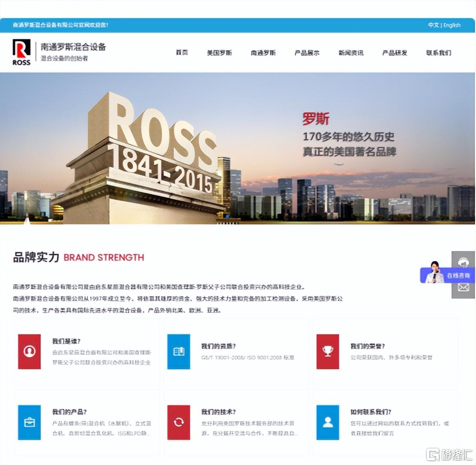Switch language to English
This screenshot has height=465, width=476.
pos(452,25)
